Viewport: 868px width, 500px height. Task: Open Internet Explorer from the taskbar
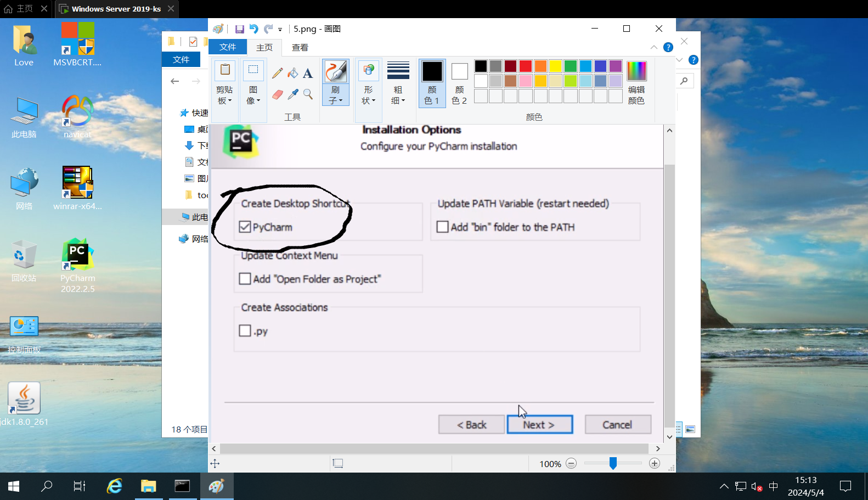pyautogui.click(x=114, y=486)
